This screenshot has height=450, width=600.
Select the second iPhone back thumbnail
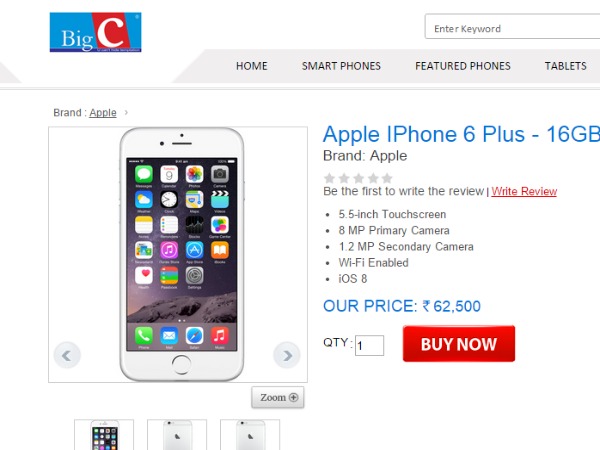pos(177,435)
